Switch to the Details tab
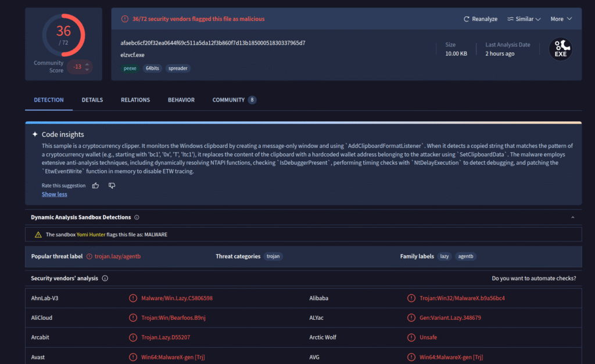The width and height of the screenshot is (595, 364). pyautogui.click(x=92, y=100)
